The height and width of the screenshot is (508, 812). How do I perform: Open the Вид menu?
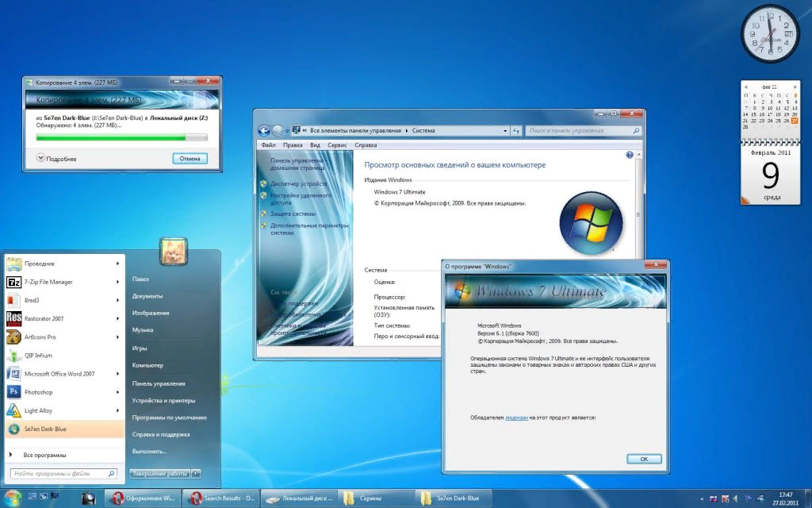coord(315,145)
